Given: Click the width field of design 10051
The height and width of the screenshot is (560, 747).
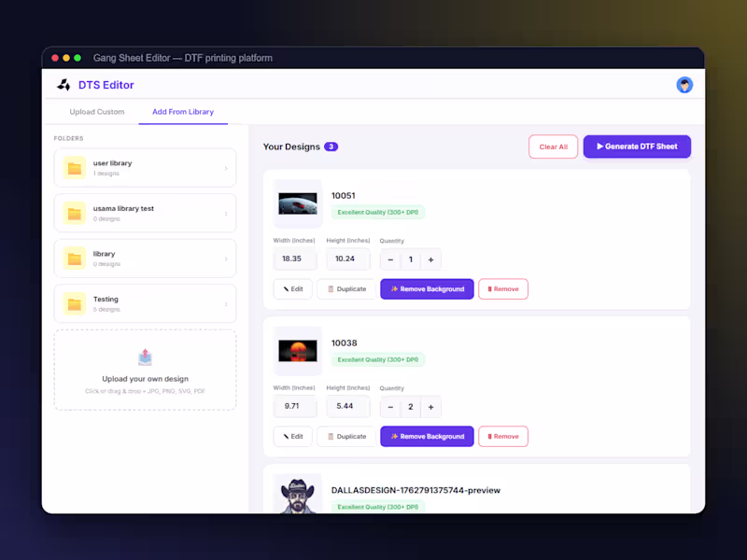Looking at the screenshot, I should click(x=295, y=259).
